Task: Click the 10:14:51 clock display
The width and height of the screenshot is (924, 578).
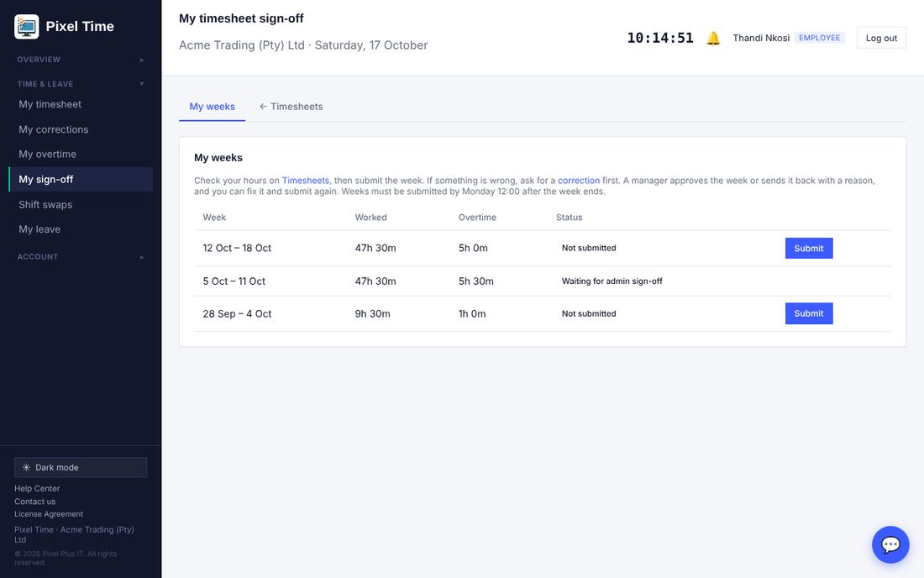Action: (x=660, y=39)
